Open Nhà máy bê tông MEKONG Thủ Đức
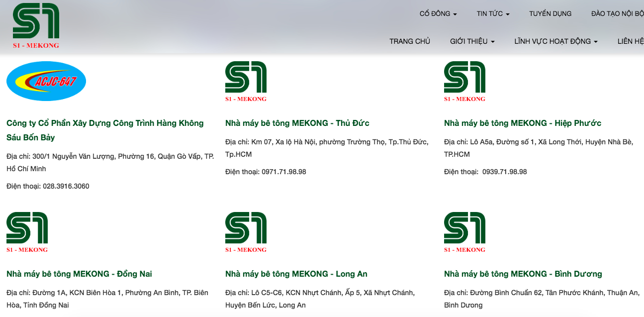The width and height of the screenshot is (644, 317). tap(297, 123)
